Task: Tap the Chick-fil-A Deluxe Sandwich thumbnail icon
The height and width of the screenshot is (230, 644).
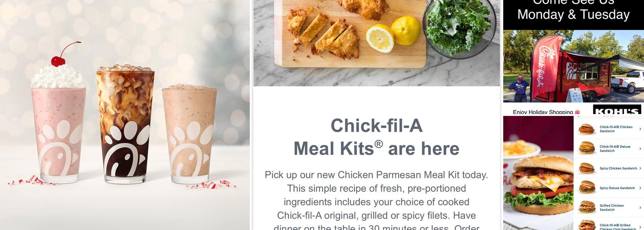Action: tap(586, 148)
